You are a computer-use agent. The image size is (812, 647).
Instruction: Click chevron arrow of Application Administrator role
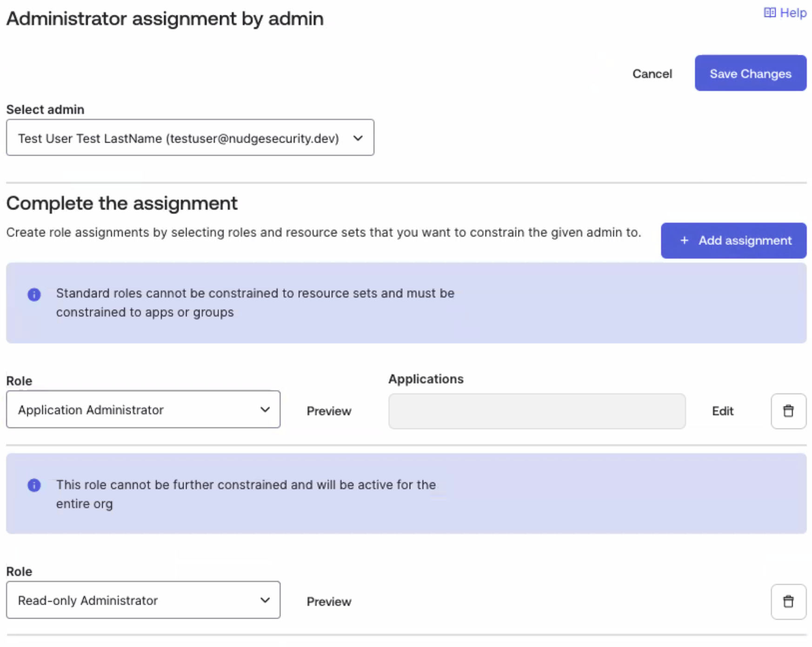265,409
